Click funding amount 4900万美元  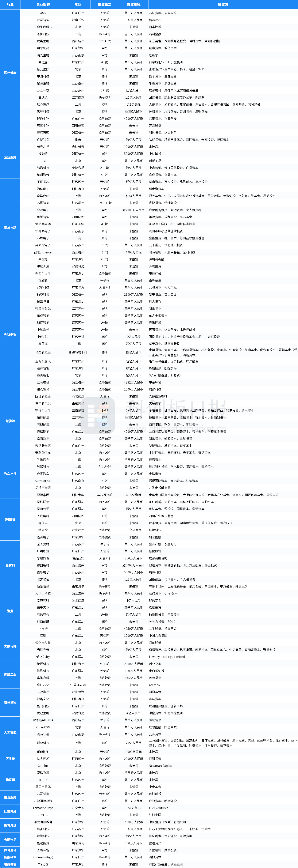pyautogui.click(x=133, y=252)
